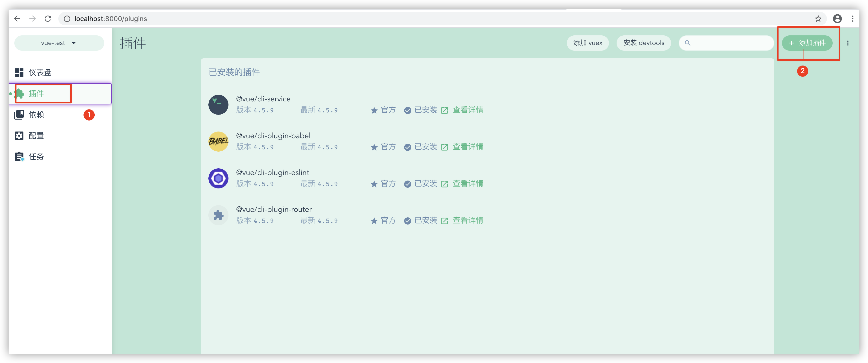Reload the page with refresh icon
Screen dimensions: 868x363
point(48,19)
